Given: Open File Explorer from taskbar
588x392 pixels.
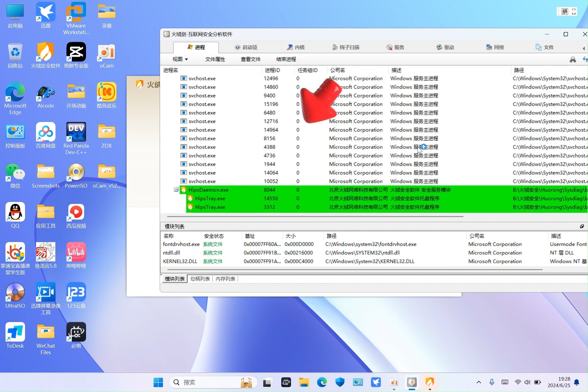Looking at the screenshot, I should point(304,382).
